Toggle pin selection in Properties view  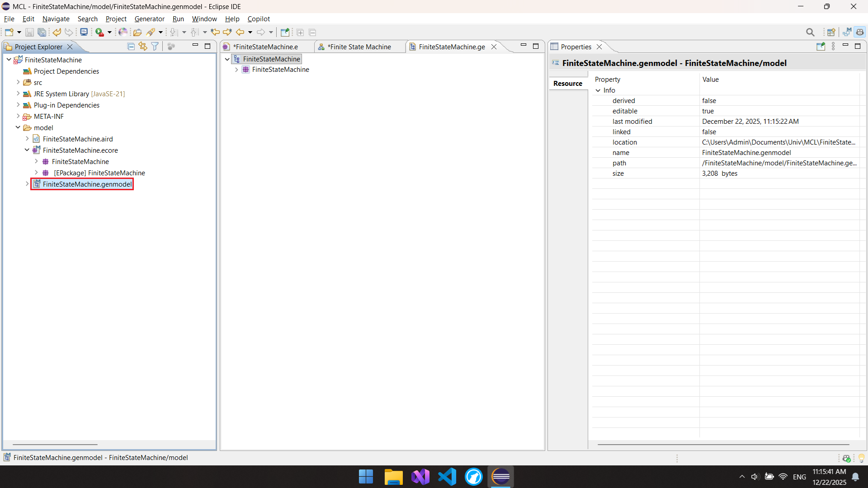click(821, 47)
